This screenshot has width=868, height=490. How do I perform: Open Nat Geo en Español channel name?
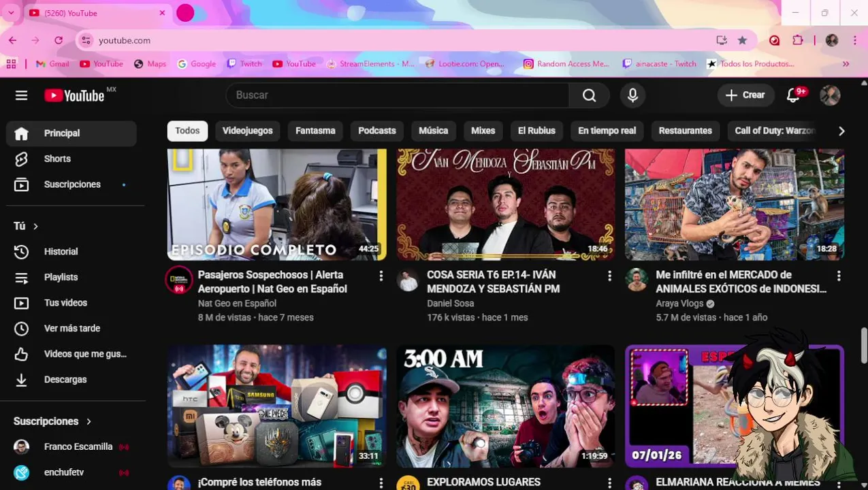237,304
